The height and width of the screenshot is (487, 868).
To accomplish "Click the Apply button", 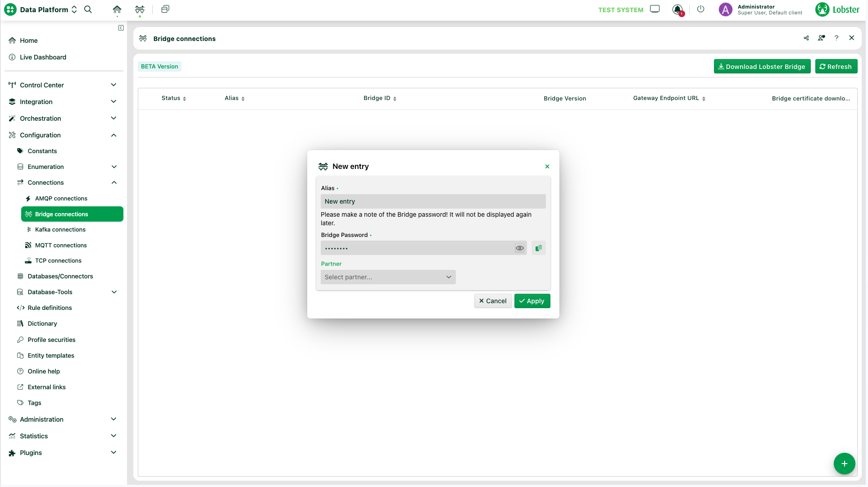I will (x=532, y=301).
